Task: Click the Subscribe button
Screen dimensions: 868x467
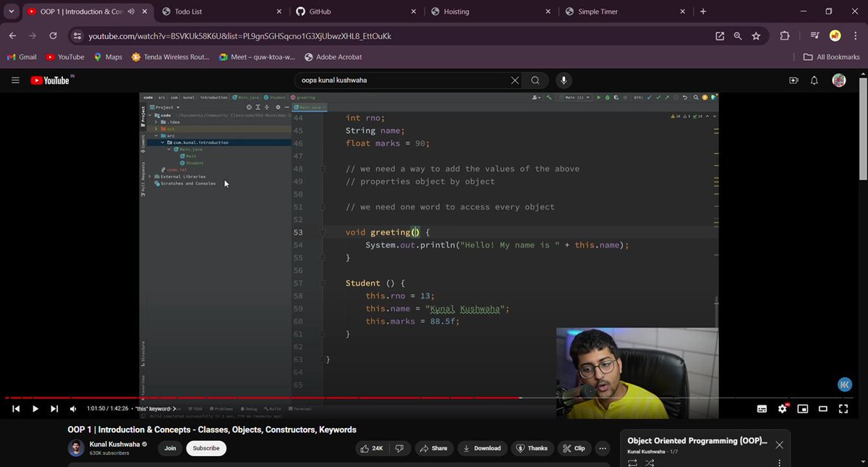Action: click(206, 448)
